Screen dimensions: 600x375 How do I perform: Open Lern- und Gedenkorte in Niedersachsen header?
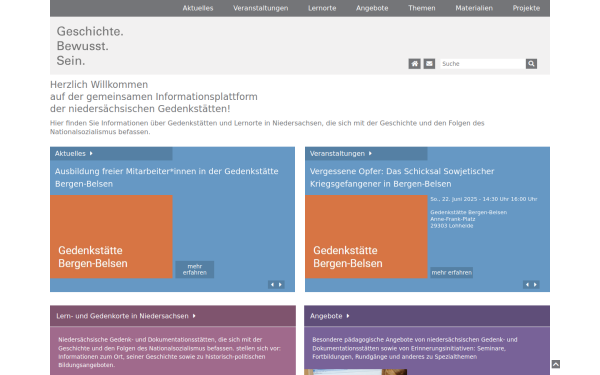tap(173, 316)
